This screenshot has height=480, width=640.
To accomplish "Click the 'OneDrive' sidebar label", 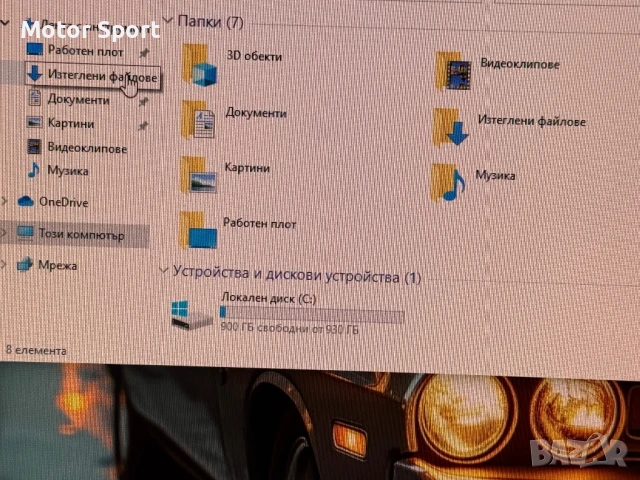I will [x=63, y=202].
